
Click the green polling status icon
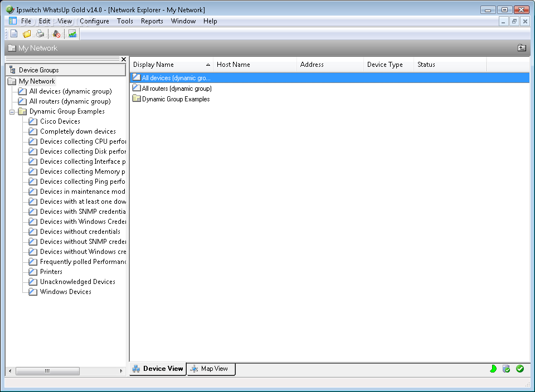493,369
